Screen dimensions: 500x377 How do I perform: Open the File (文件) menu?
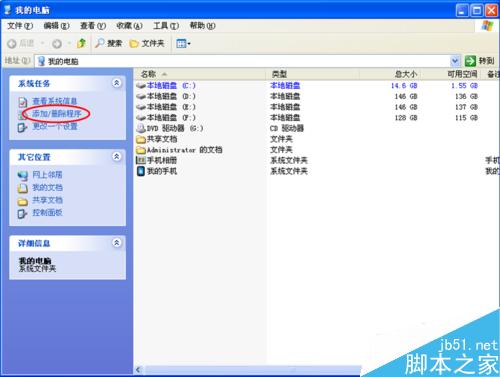pyautogui.click(x=20, y=26)
